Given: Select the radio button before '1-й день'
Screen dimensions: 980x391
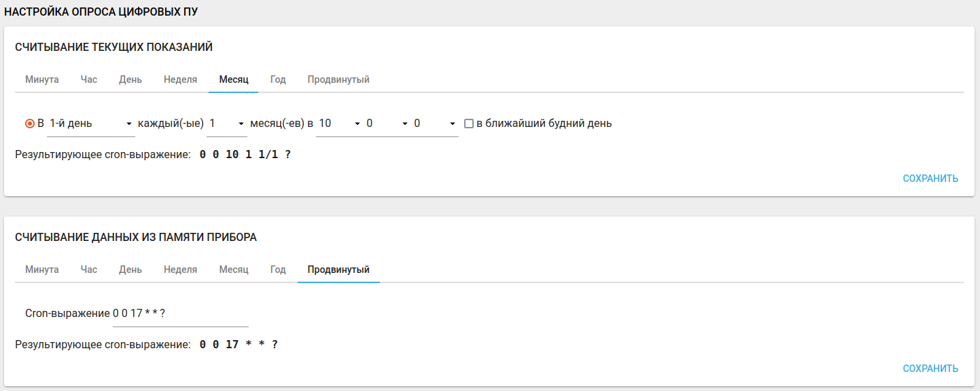Looking at the screenshot, I should (x=30, y=124).
